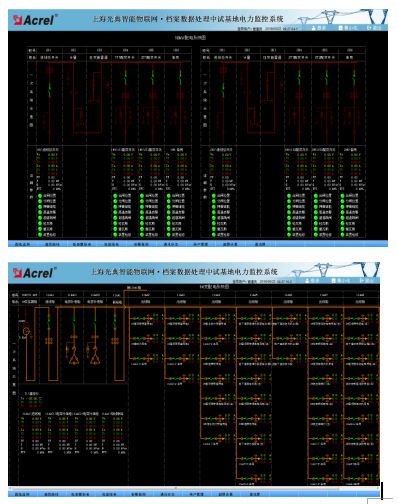Open first item in upper screen's bottom menu bar
Image resolution: width=398 pixels, height=504 pixels.
[x=22, y=244]
